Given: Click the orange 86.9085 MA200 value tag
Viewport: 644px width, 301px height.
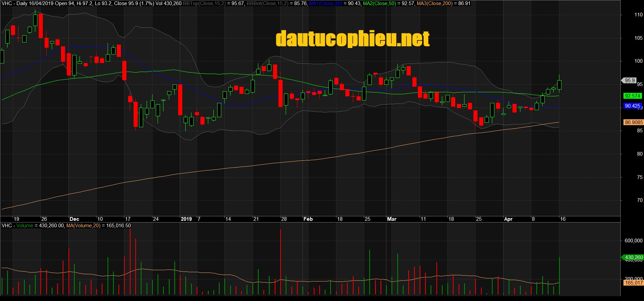Looking at the screenshot, I should (633, 122).
